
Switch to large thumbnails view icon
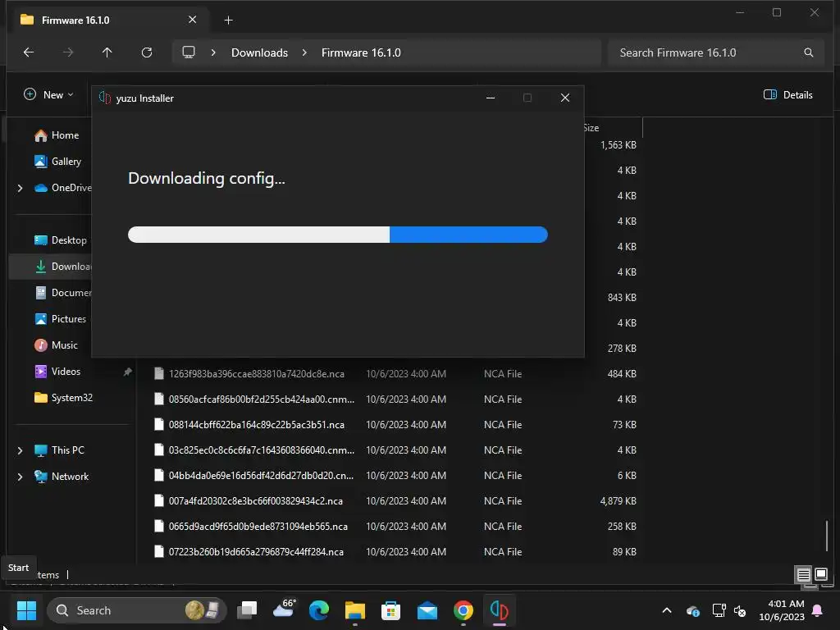(x=820, y=575)
